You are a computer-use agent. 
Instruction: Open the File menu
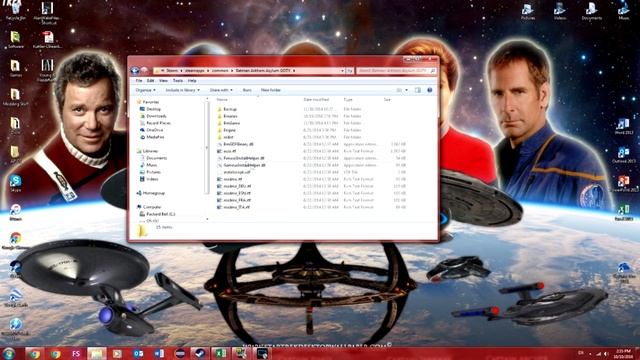139,81
